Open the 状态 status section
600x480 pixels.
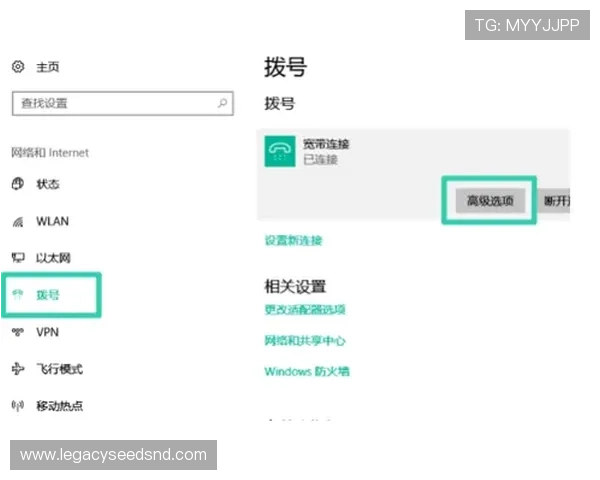pyautogui.click(x=48, y=184)
